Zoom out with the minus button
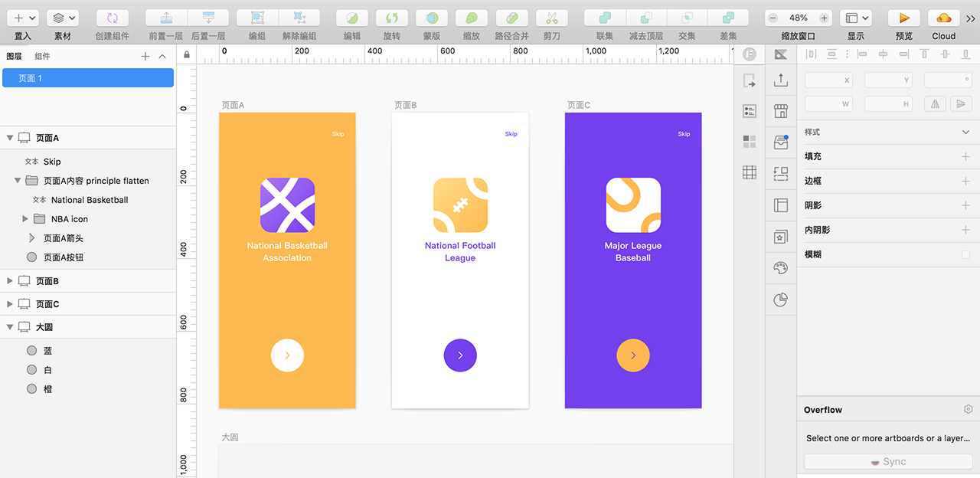 tap(773, 18)
